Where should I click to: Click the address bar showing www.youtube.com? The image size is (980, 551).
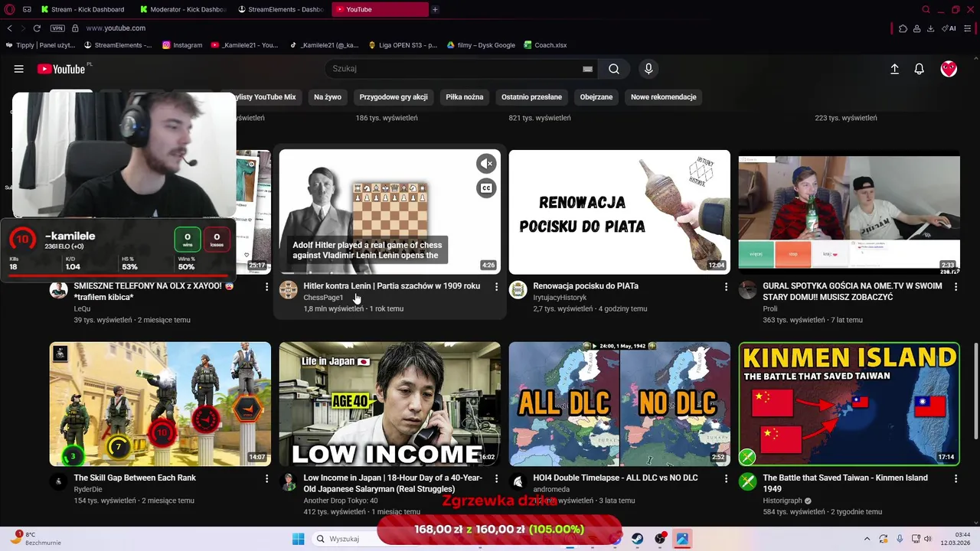coord(115,28)
